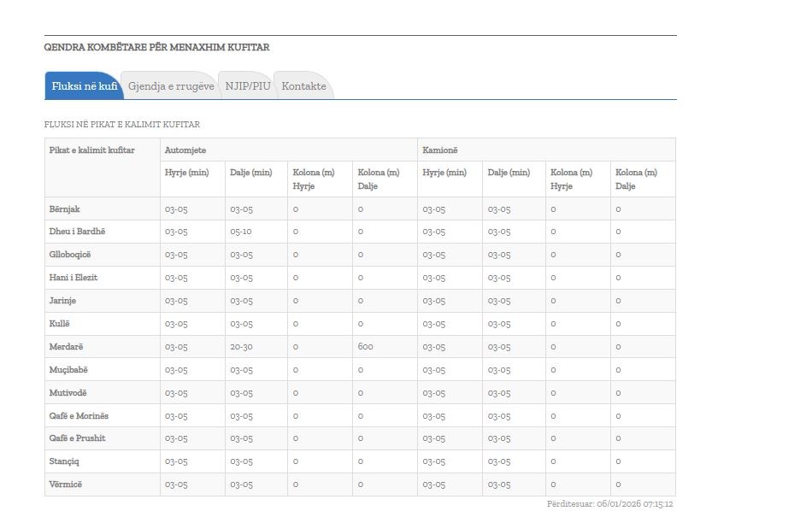Click the Qendra Kombëtare për Menaxhim Kufitar heading

(156, 48)
